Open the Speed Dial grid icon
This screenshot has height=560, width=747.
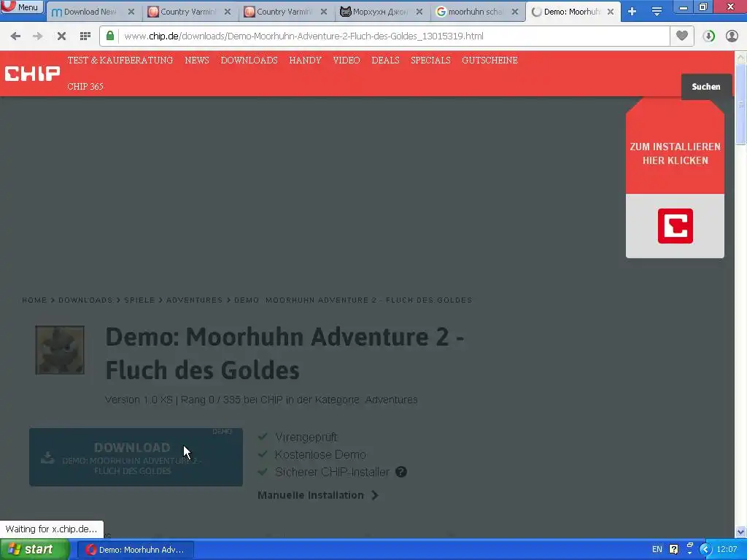(x=85, y=36)
